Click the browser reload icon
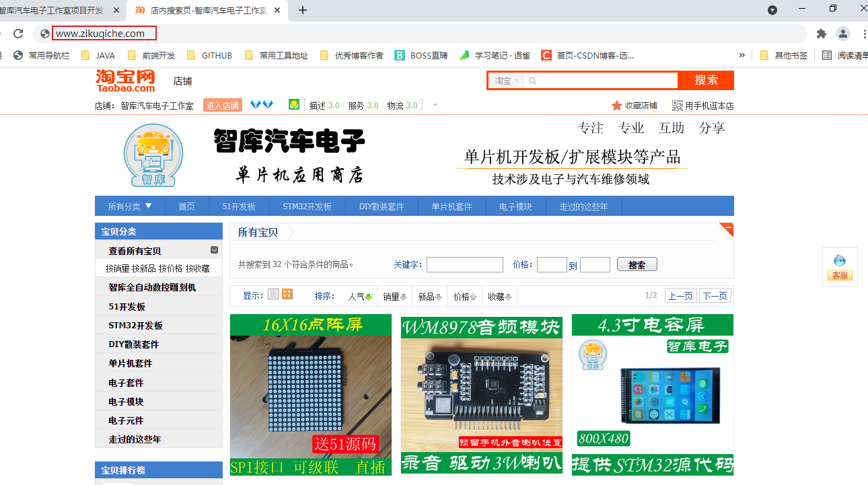The height and width of the screenshot is (485, 868). click(18, 34)
